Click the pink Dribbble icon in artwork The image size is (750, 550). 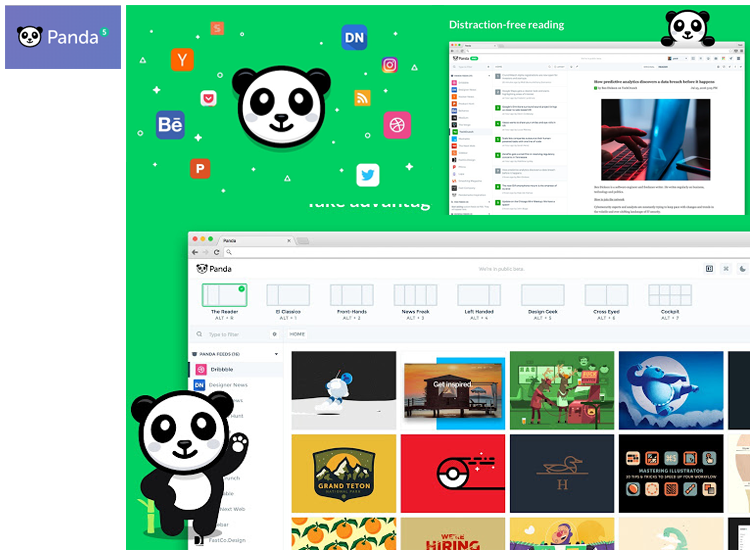coord(397,125)
